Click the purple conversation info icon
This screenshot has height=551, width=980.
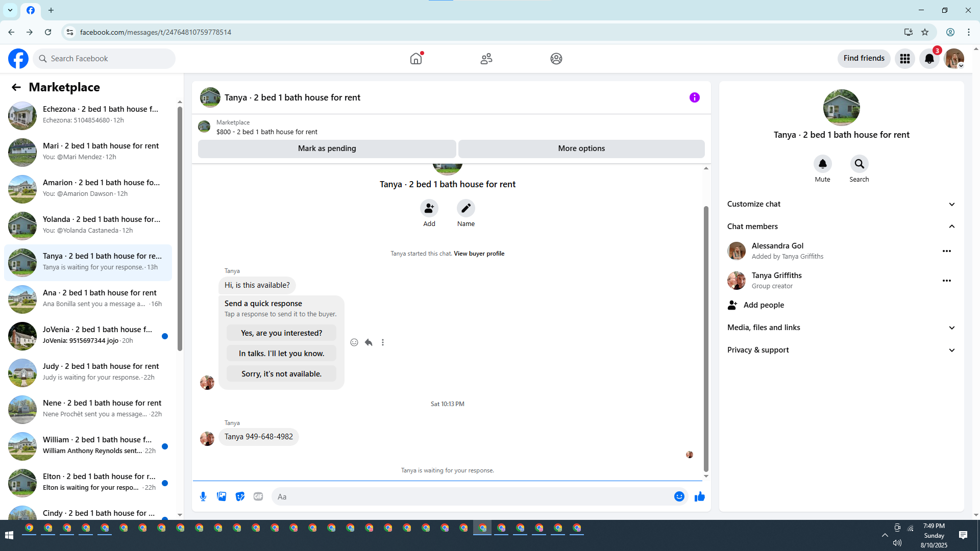(x=694, y=97)
